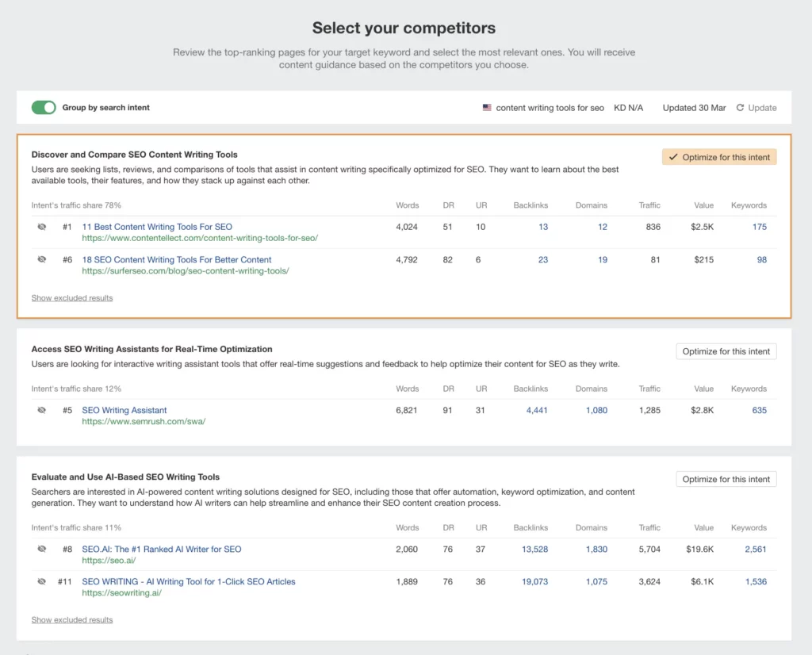812x655 pixels.
Task: Click the crossed-eye icon beside result #6
Action: [41, 259]
